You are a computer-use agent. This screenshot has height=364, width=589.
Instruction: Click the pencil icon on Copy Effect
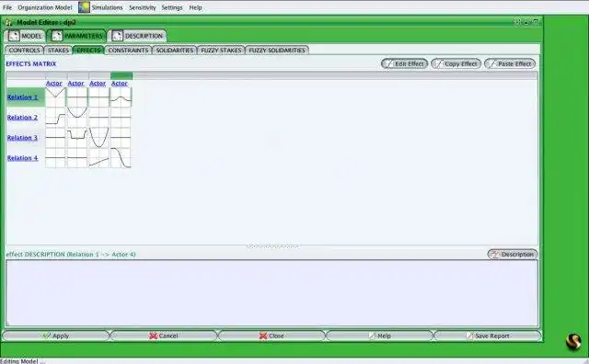click(439, 63)
